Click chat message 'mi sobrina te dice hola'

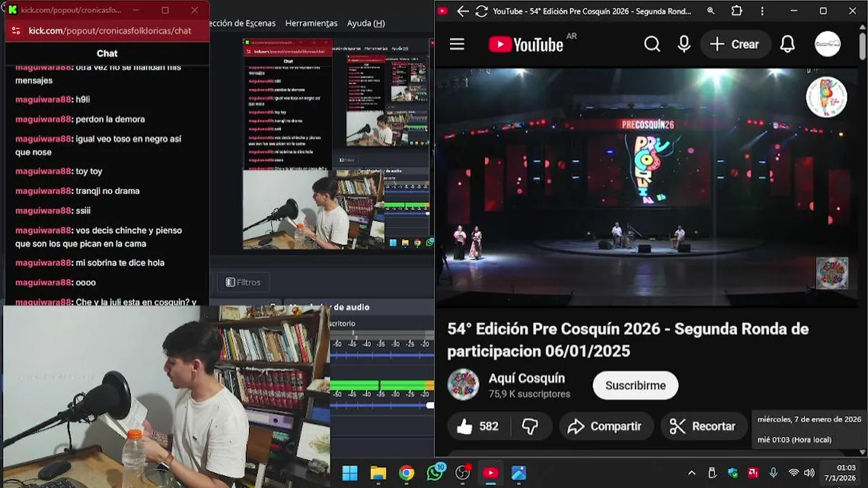[x=120, y=263]
